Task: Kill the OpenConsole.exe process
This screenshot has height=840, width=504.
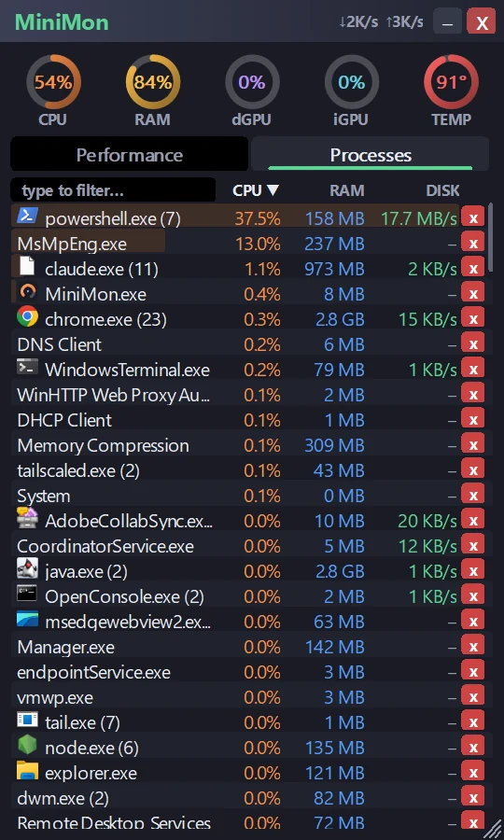Action: pyautogui.click(x=473, y=596)
